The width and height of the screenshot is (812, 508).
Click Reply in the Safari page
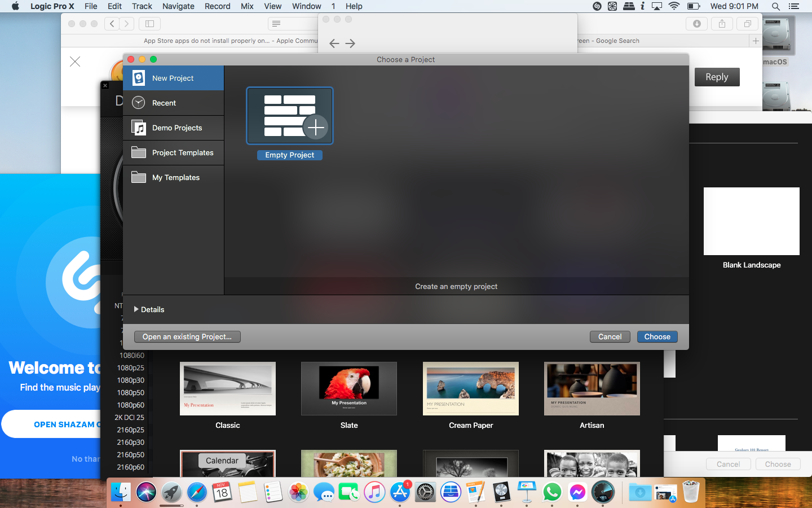point(717,77)
